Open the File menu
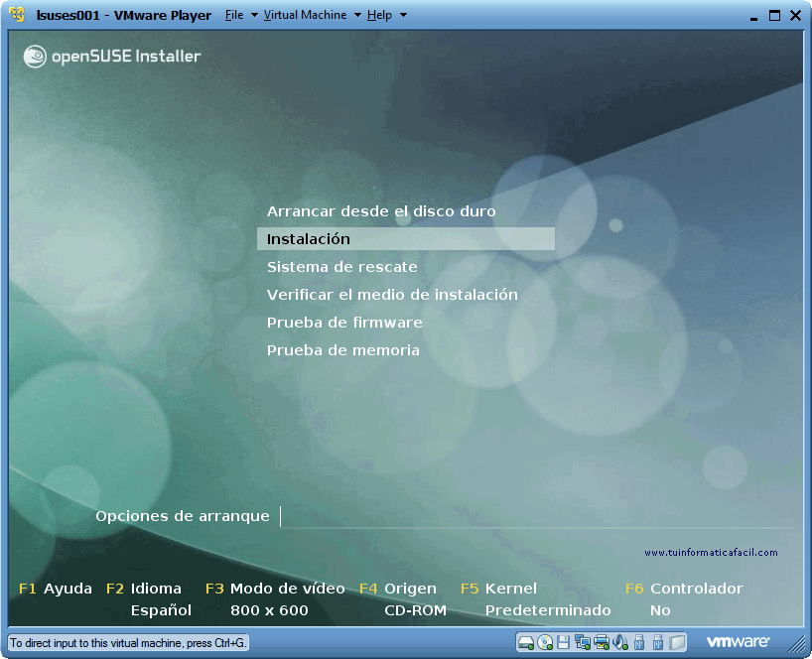This screenshot has width=812, height=659. point(234,15)
